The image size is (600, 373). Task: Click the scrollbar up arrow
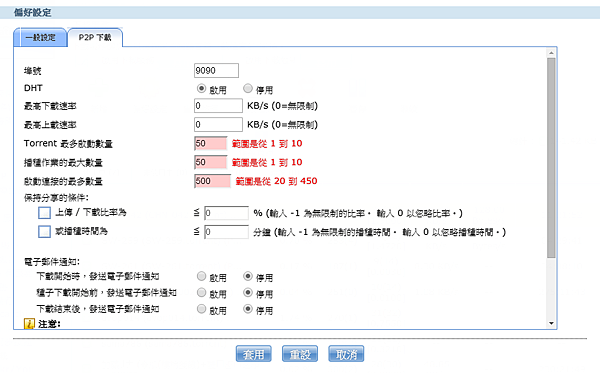(551, 53)
